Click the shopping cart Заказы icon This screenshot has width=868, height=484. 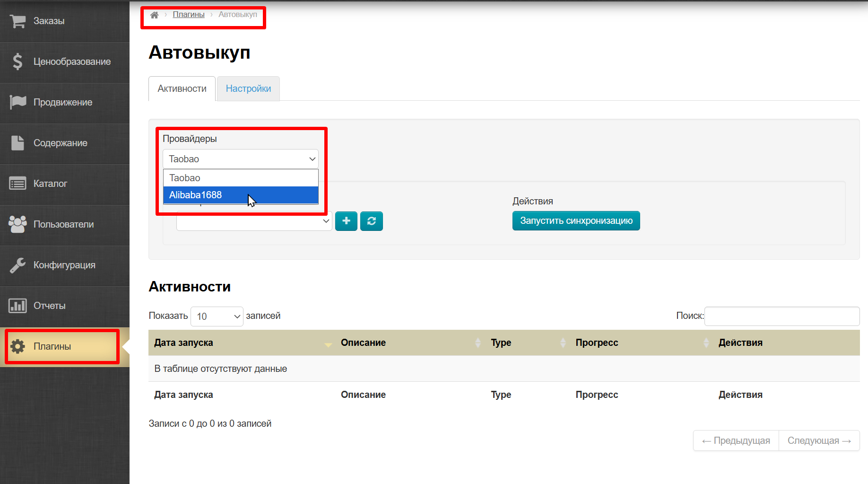18,21
